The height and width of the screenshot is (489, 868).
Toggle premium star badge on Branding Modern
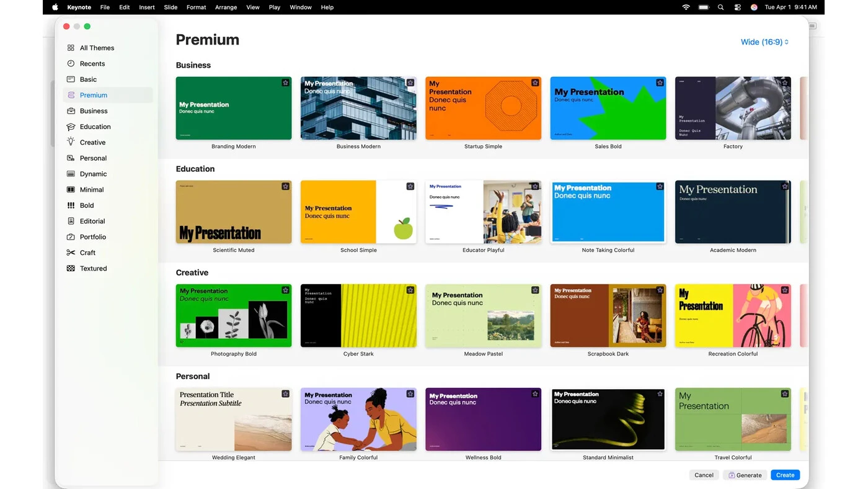point(285,83)
